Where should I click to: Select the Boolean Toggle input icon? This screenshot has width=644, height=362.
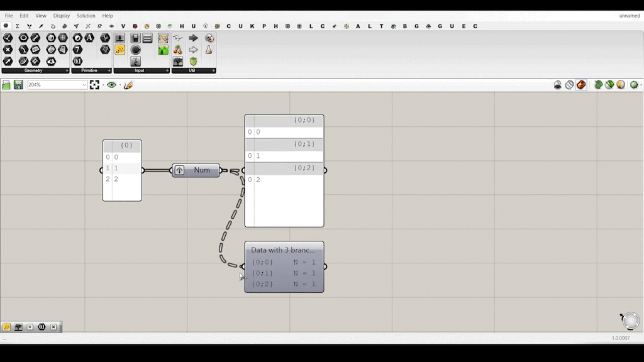(x=136, y=38)
